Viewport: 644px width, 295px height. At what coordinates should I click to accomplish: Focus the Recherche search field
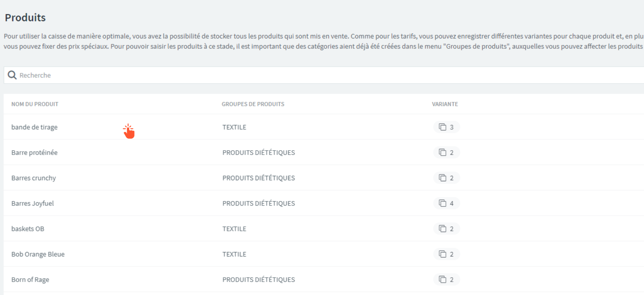pyautogui.click(x=324, y=75)
